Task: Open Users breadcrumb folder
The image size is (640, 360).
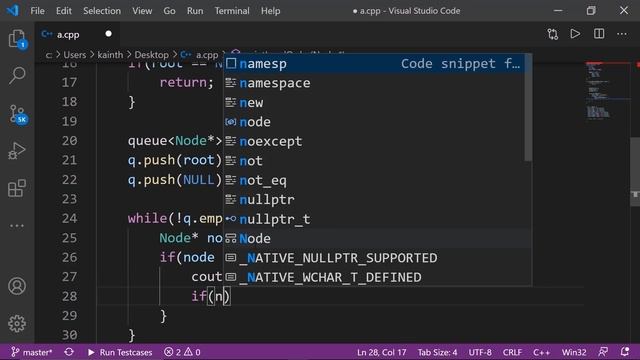Action: pyautogui.click(x=75, y=54)
